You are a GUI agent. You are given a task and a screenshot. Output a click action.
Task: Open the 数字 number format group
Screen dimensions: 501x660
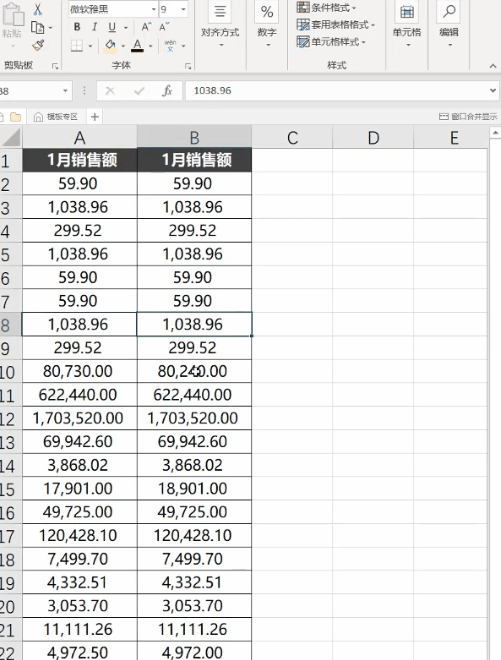tap(267, 24)
